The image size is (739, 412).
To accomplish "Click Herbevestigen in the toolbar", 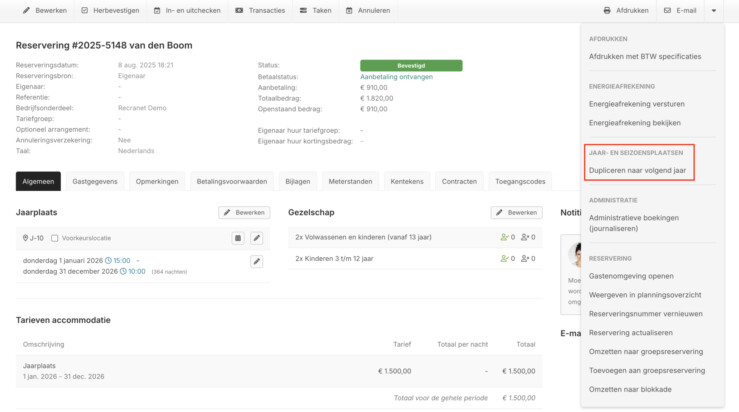I will click(x=110, y=10).
